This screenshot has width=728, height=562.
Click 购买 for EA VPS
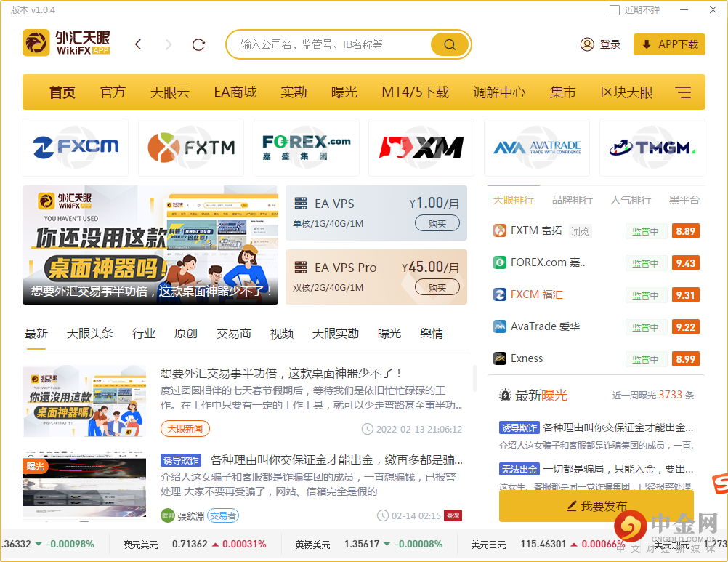point(437,223)
